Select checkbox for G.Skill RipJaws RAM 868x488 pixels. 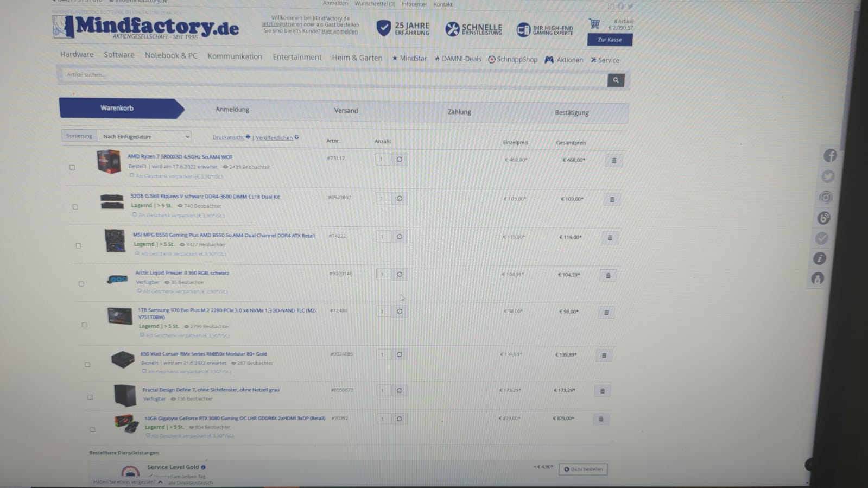(x=75, y=207)
